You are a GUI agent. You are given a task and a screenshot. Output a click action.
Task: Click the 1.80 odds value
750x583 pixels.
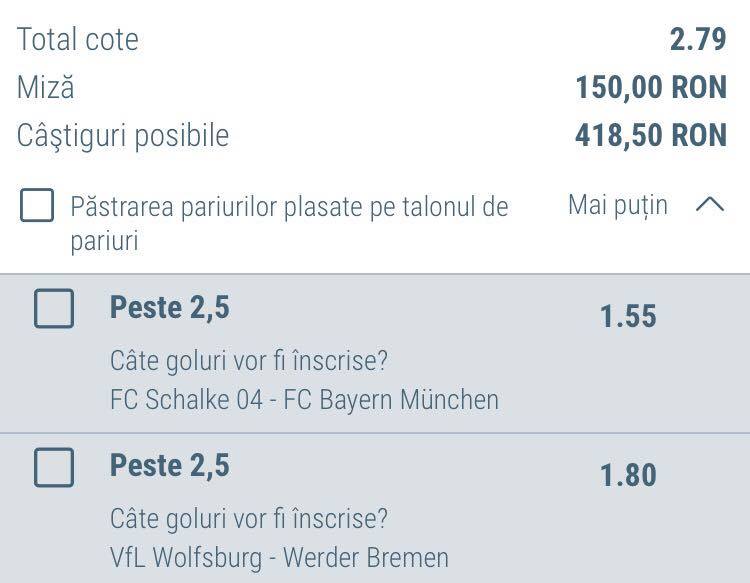click(x=628, y=475)
